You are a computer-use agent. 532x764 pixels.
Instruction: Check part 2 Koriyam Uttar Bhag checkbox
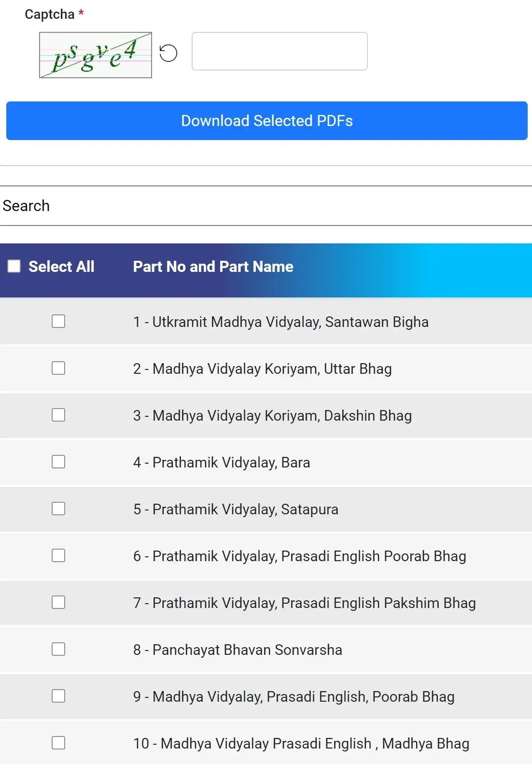(x=58, y=368)
